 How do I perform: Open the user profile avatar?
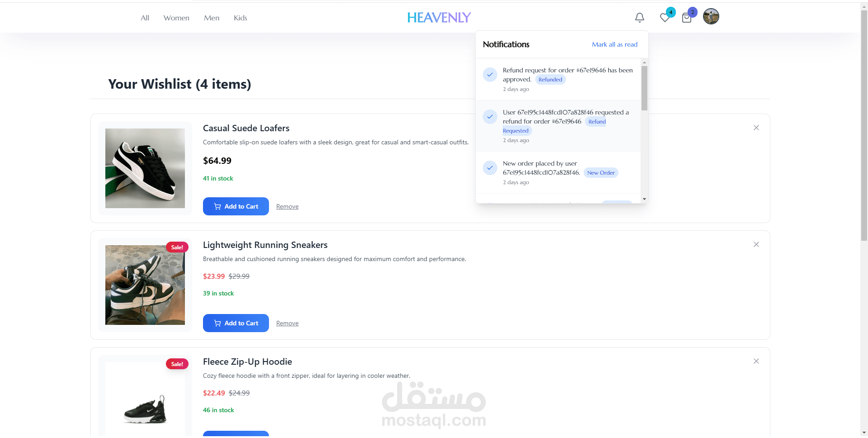[711, 17]
